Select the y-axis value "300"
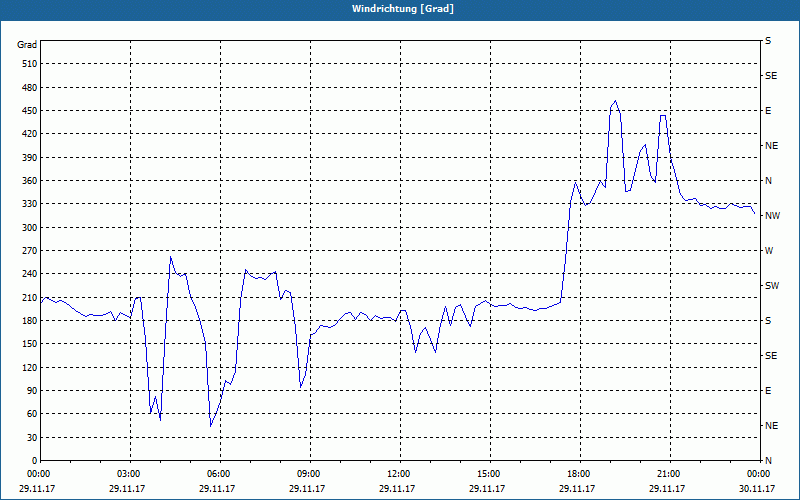This screenshot has width=800, height=500. click(30, 228)
